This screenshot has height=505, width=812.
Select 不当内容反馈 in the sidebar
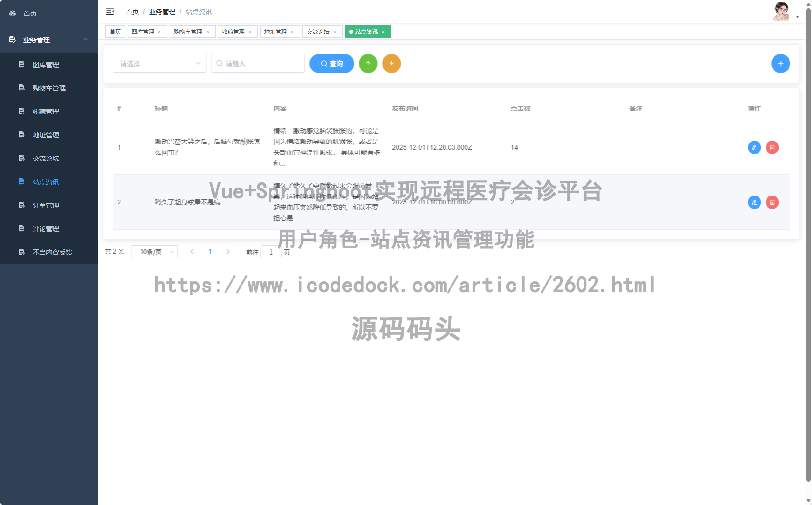pos(52,252)
